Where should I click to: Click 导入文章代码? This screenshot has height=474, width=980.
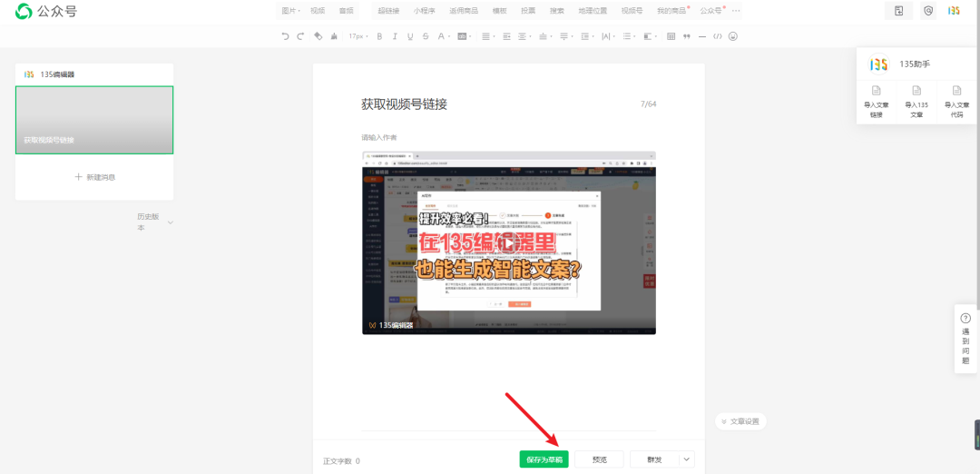956,102
